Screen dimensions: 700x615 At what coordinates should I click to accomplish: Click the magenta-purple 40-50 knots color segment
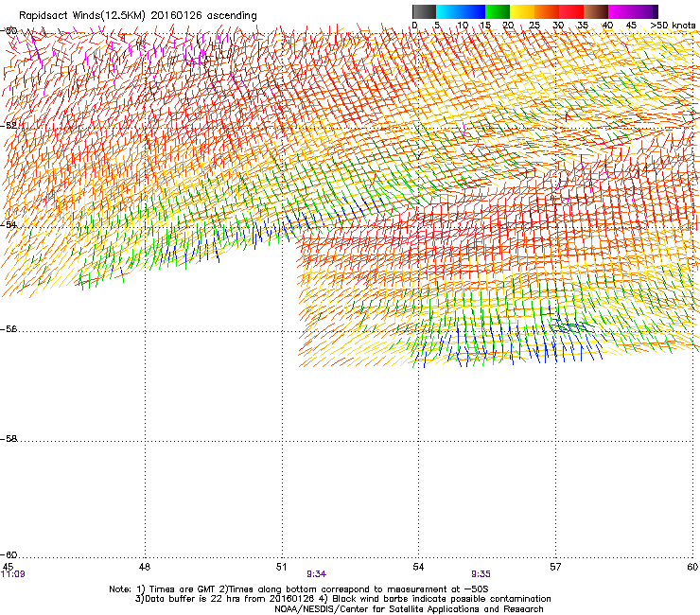(633, 11)
